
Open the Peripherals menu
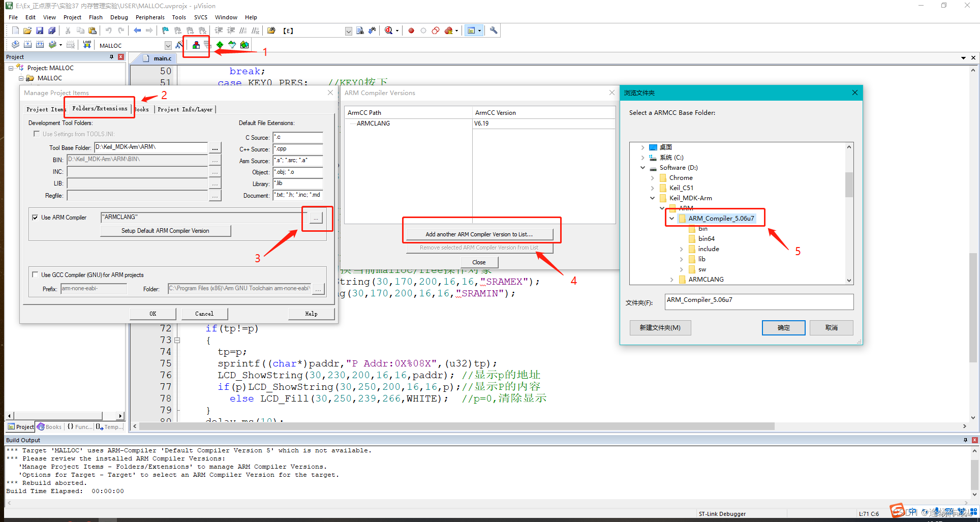[x=150, y=17]
